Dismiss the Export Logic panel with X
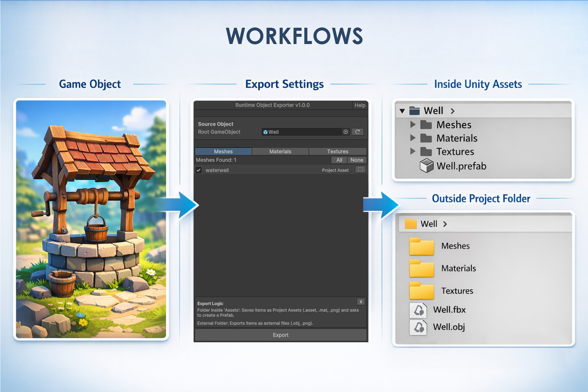 point(361,301)
